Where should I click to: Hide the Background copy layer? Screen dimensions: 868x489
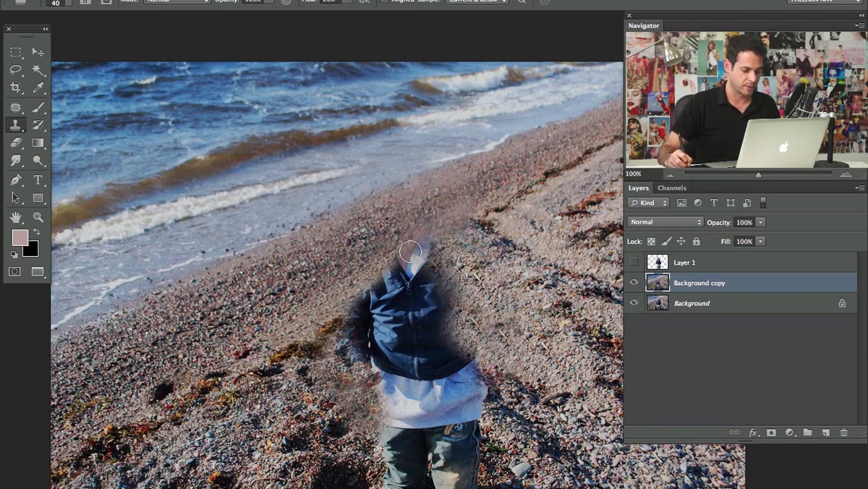click(x=634, y=282)
